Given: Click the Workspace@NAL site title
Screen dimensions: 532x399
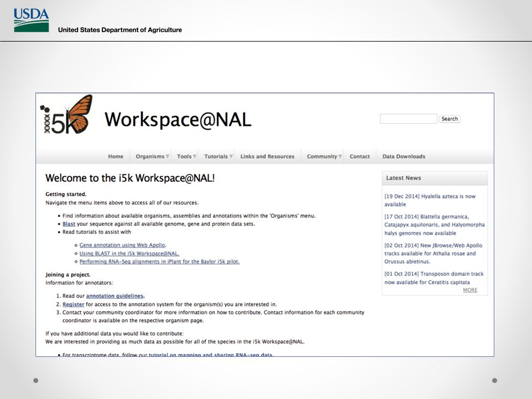Looking at the screenshot, I should coord(178,120).
